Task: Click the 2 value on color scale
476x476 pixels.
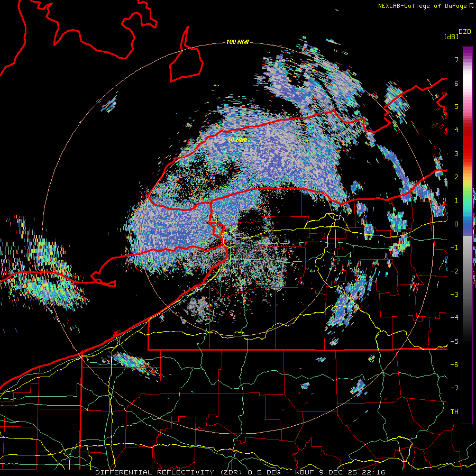Action: coord(456,177)
